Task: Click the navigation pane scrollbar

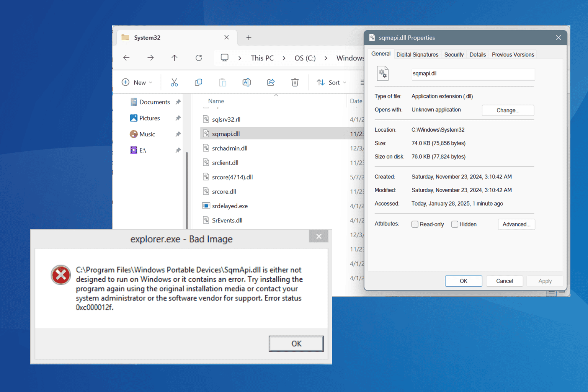Action: coord(187,191)
